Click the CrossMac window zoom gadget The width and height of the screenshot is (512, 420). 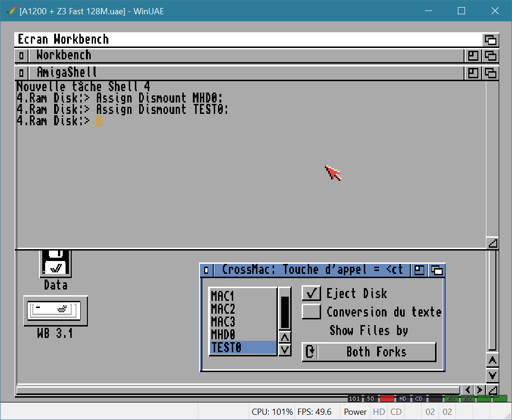pyautogui.click(x=419, y=270)
